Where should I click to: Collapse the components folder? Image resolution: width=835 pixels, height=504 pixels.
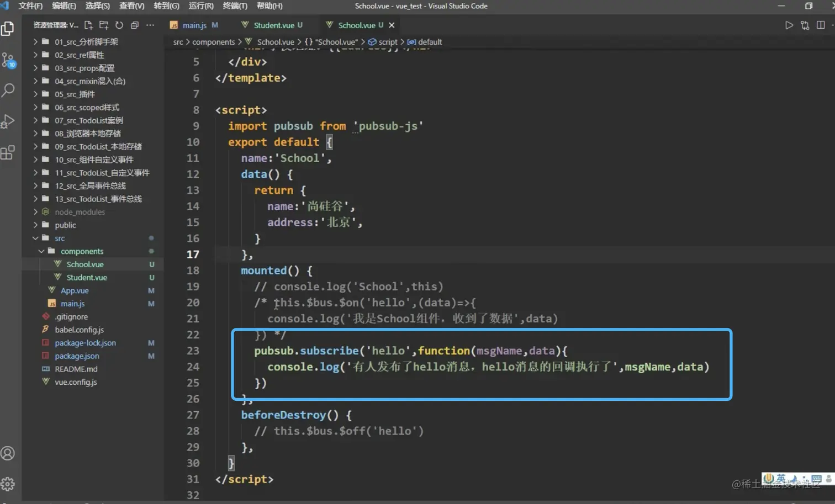tap(82, 251)
